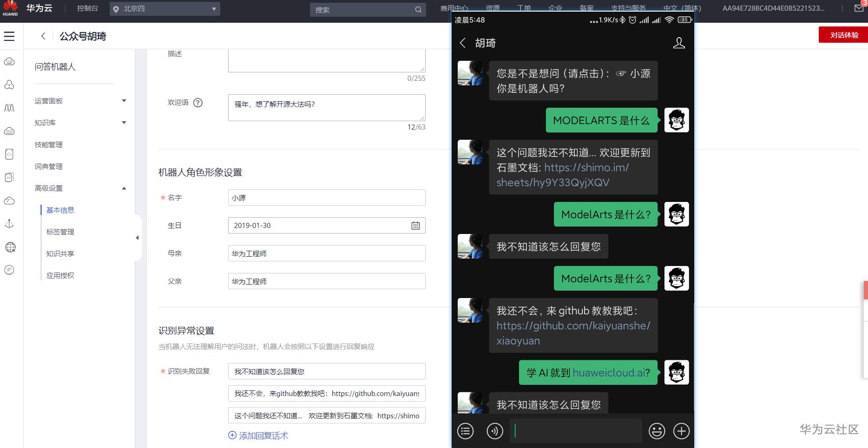Click the keyboard/list icon in the chat bar
The height and width of the screenshot is (448, 868).
click(465, 431)
